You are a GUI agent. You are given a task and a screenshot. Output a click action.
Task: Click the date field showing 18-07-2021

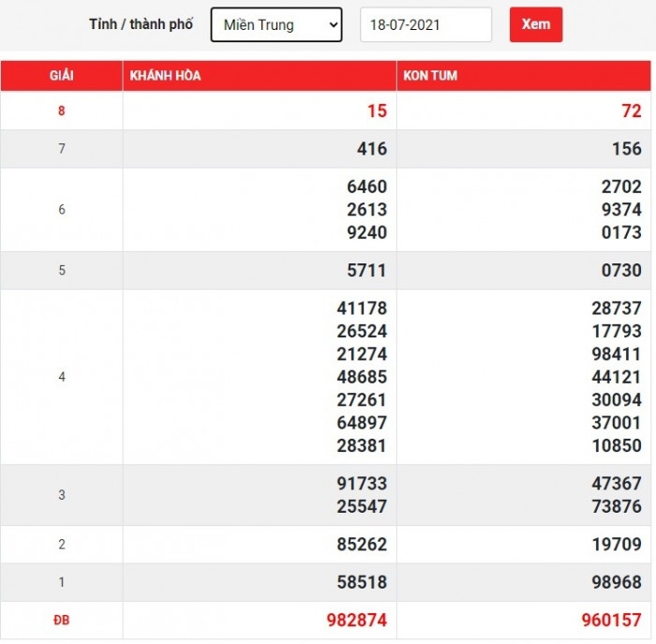(x=425, y=25)
